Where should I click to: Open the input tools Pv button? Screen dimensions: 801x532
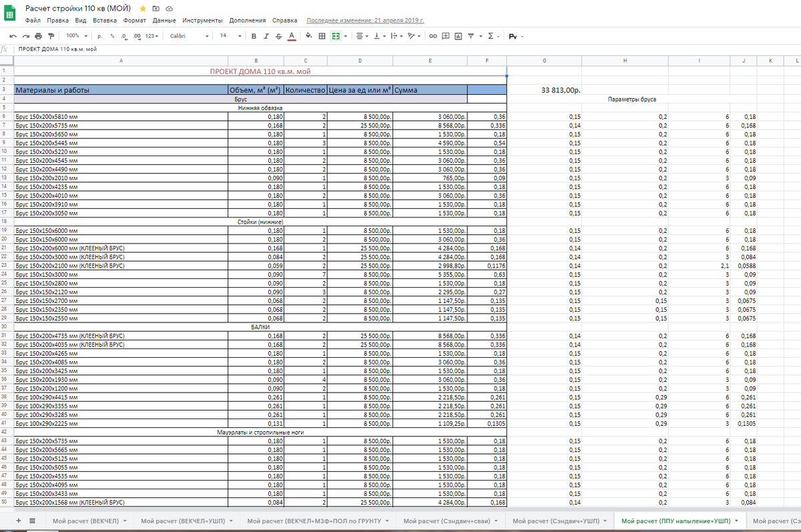pos(515,36)
